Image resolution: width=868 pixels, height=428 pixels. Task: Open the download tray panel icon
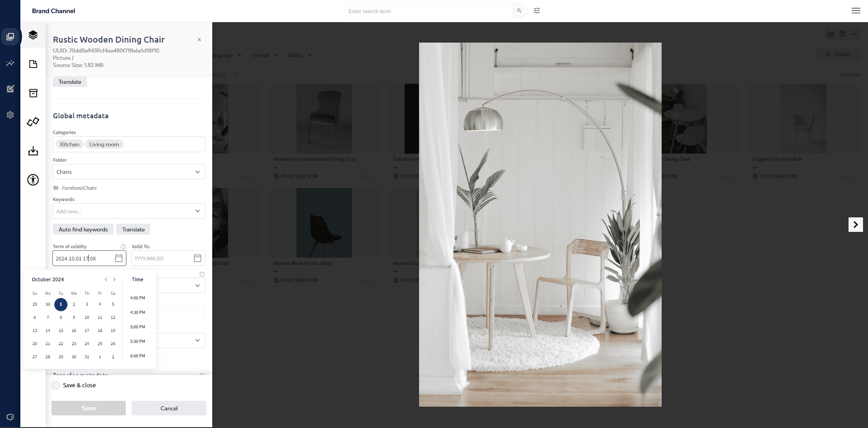coord(33,151)
